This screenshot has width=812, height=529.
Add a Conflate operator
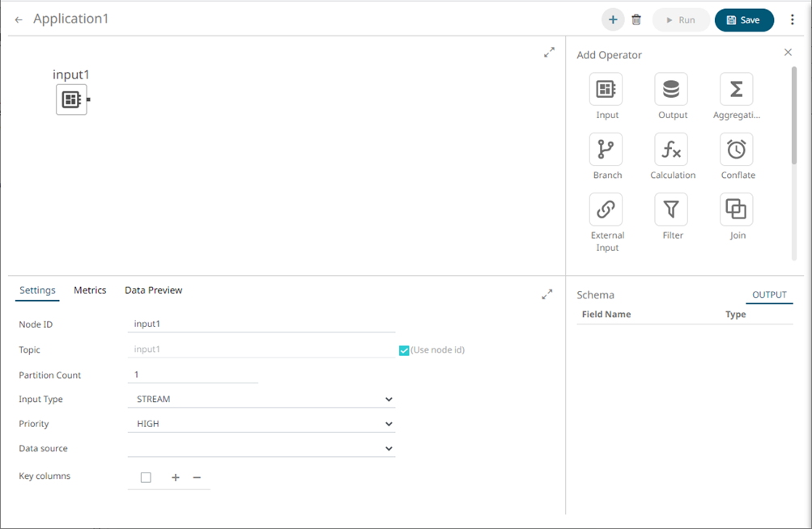[x=736, y=150]
